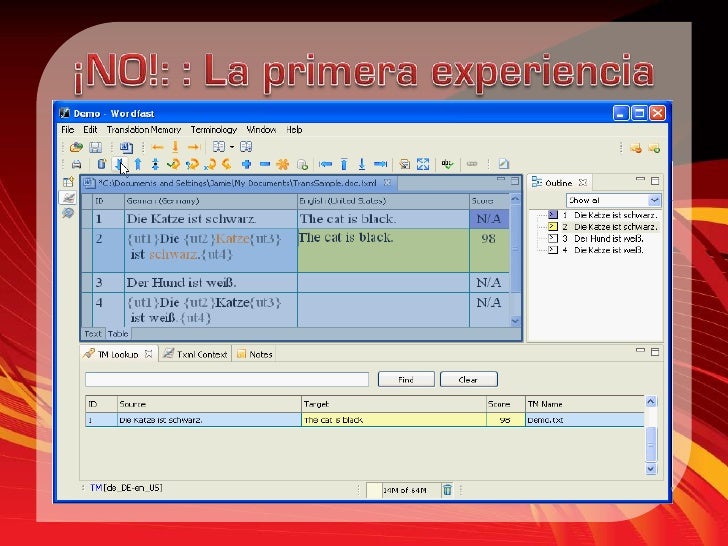Click the orange arrow with green checkmark icon

pyautogui.click(x=173, y=164)
